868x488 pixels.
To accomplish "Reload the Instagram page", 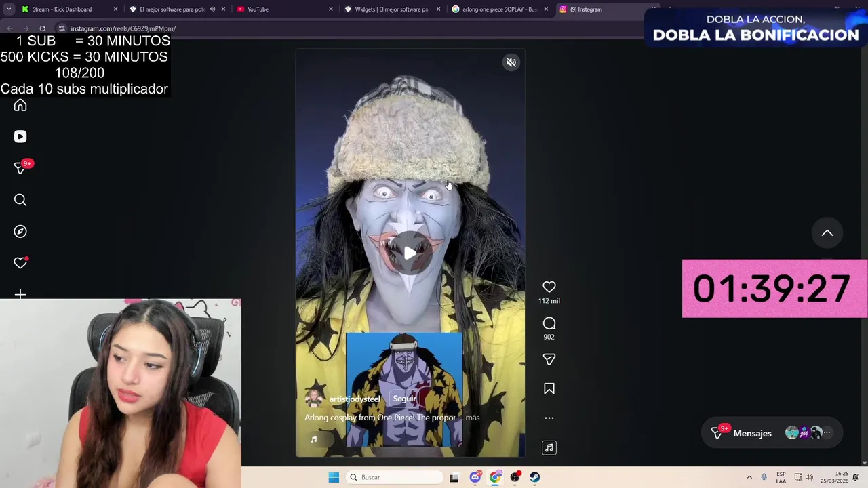I will coord(42,28).
